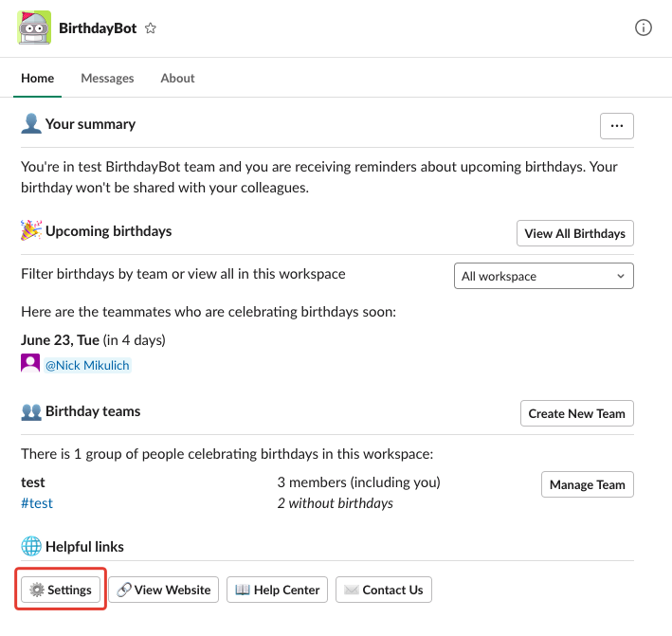Viewport: 672px width, 636px height.
Task: Click Create New Team button
Action: click(x=576, y=413)
